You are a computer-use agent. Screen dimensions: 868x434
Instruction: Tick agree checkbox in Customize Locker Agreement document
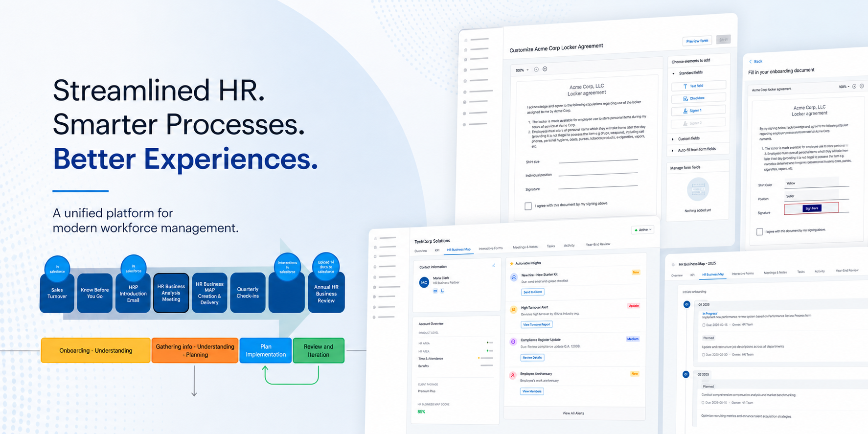click(528, 206)
